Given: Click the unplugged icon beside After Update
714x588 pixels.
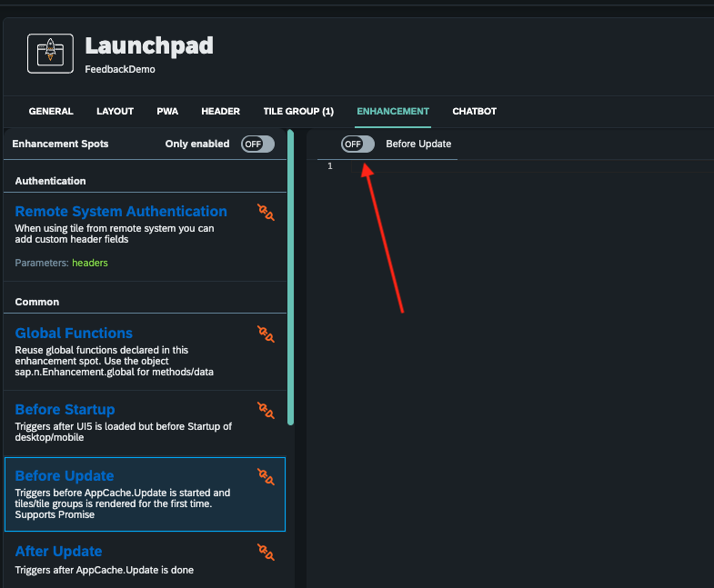Looking at the screenshot, I should pos(266,552).
